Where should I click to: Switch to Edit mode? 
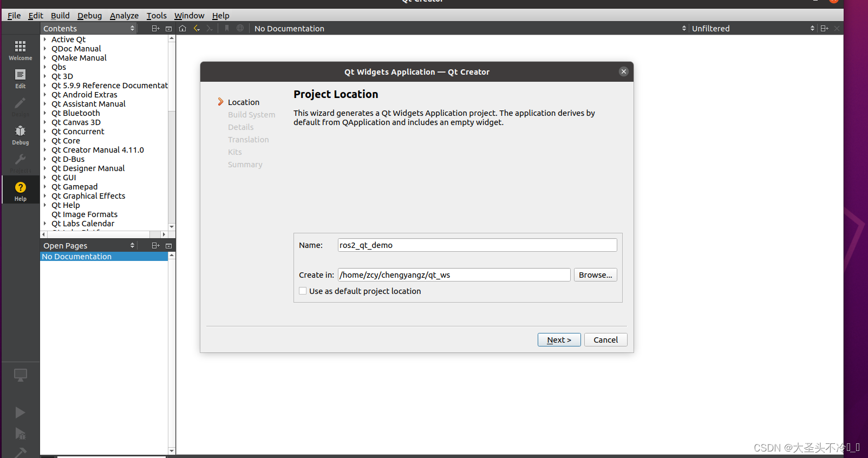click(20, 78)
